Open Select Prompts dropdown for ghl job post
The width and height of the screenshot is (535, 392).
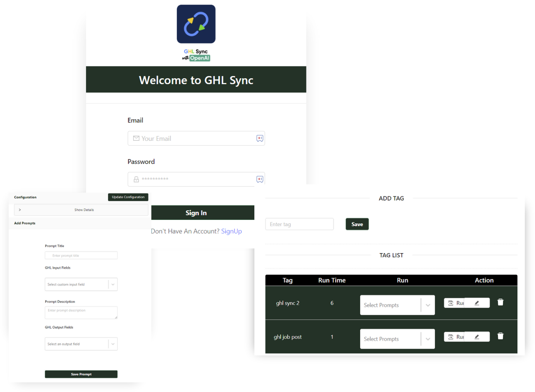click(397, 339)
